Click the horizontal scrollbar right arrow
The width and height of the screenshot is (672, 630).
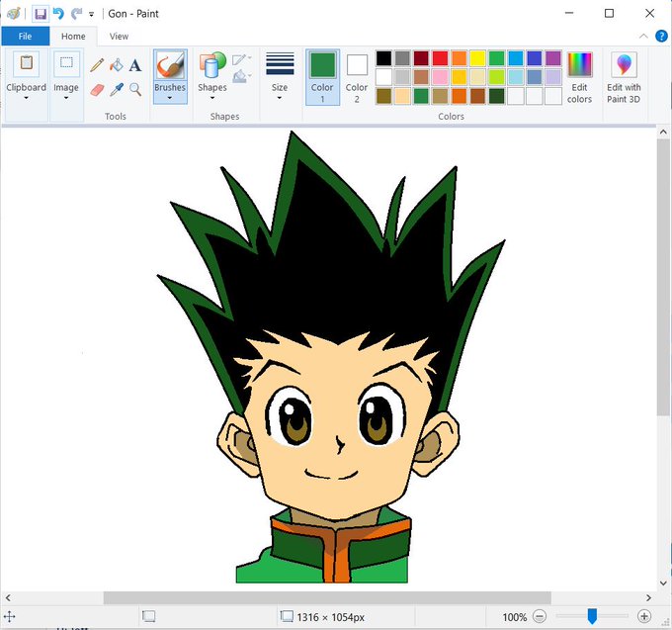click(648, 597)
